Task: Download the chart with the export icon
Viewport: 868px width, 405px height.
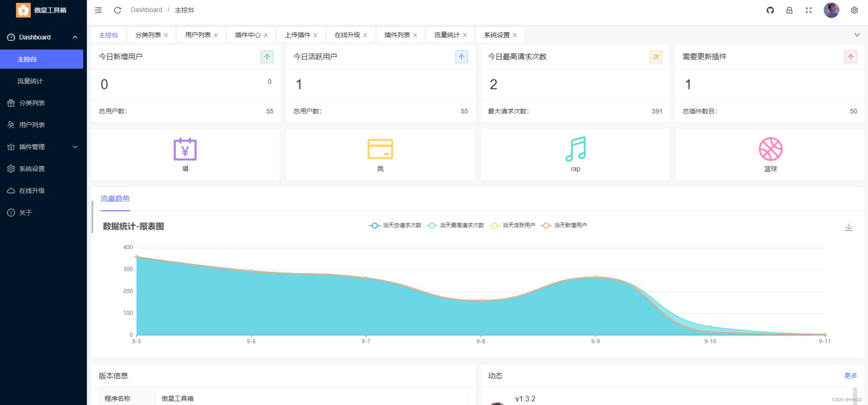Action: click(849, 227)
